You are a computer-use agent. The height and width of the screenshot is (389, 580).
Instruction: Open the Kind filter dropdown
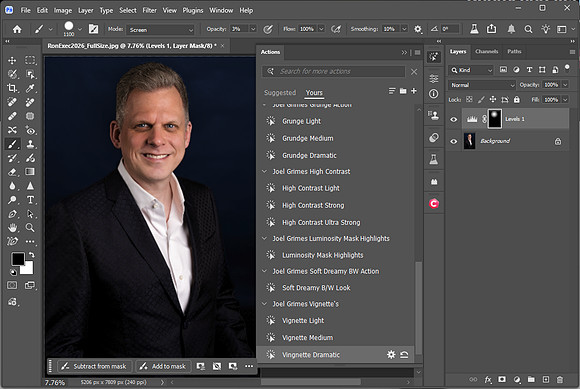pos(471,70)
